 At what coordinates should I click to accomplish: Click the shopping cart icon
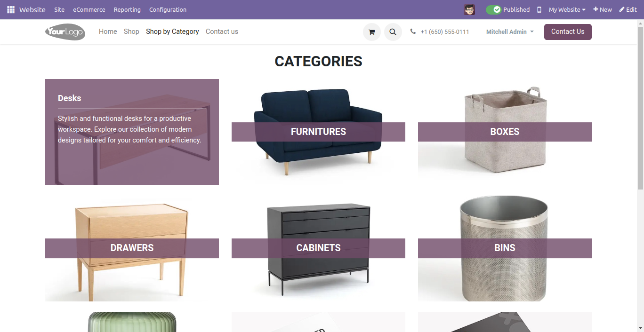[x=372, y=32]
